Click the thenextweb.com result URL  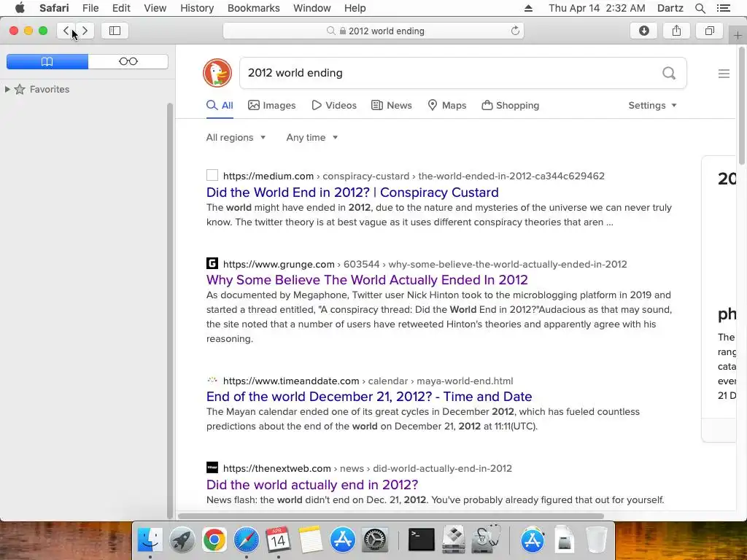click(x=368, y=469)
